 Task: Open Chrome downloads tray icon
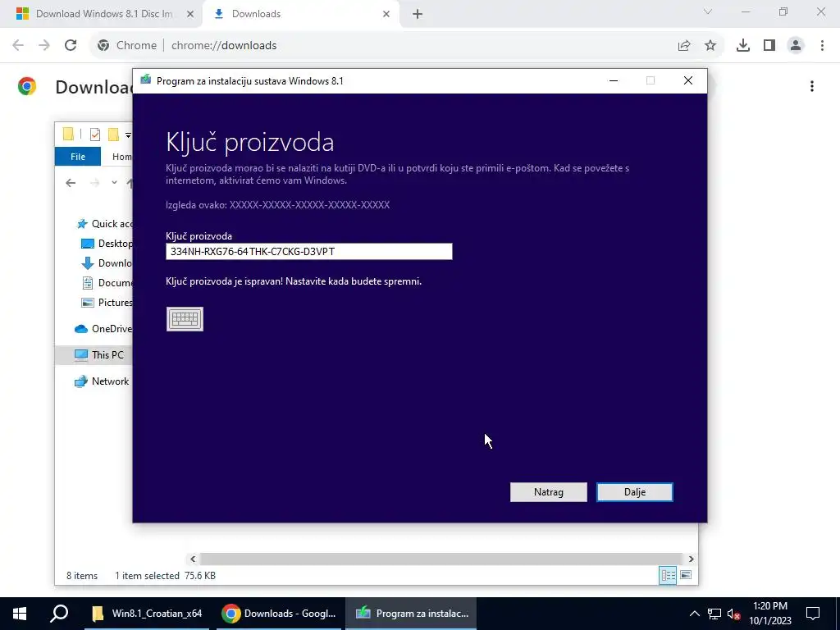pyautogui.click(x=743, y=46)
